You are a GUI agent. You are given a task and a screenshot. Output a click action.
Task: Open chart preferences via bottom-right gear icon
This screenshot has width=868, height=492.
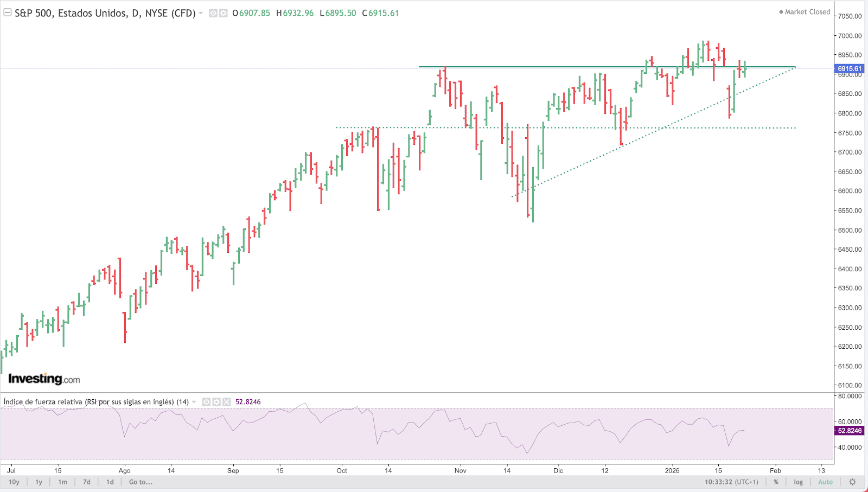click(853, 482)
